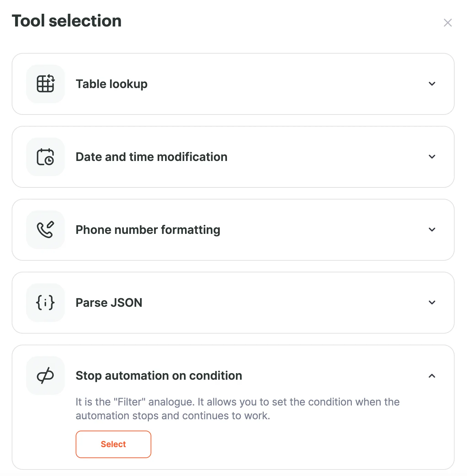Click the Select button for Stop automation
The image size is (467, 476).
point(113,444)
